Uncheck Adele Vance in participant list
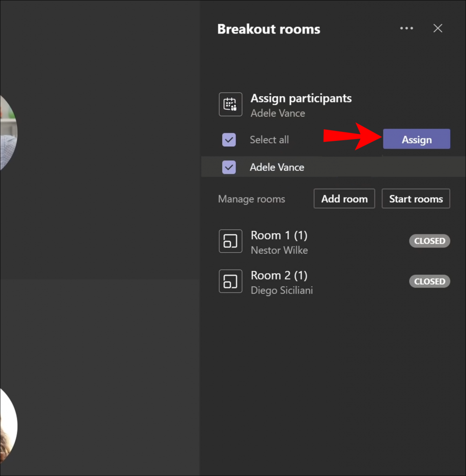Screen dimensions: 466x476 click(229, 167)
